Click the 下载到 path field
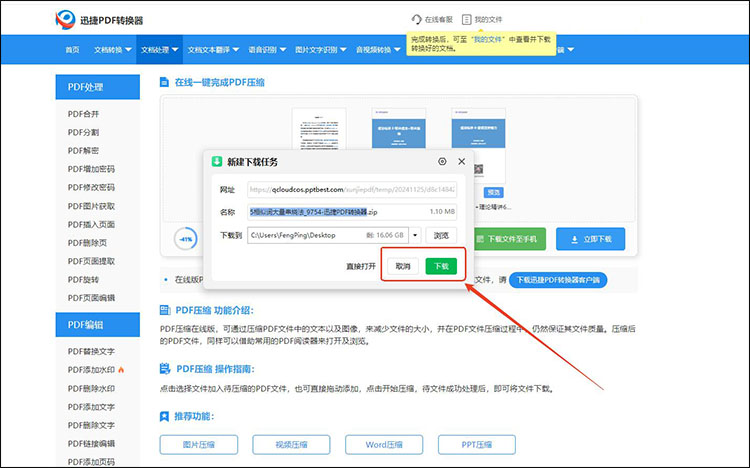The height and width of the screenshot is (468, 750). click(328, 235)
